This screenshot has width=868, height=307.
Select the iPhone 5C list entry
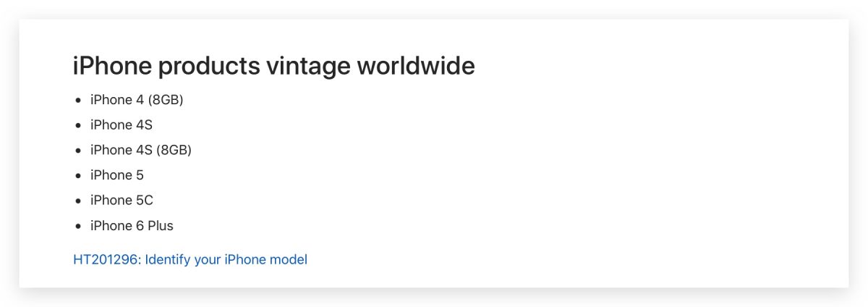tap(122, 201)
